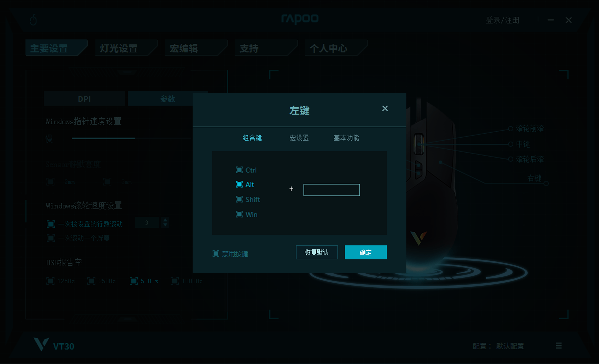The width and height of the screenshot is (599, 364).
Task: Switch to the 宏设置 tab
Action: pos(299,138)
